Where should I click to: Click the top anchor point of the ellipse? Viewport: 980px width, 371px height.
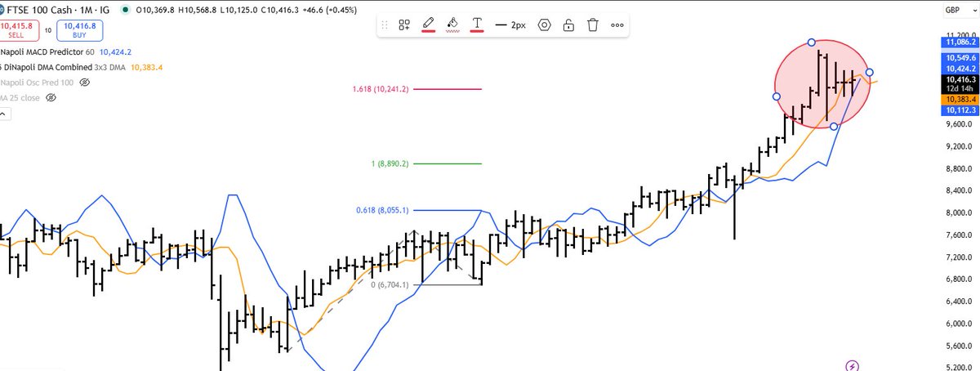click(x=811, y=42)
